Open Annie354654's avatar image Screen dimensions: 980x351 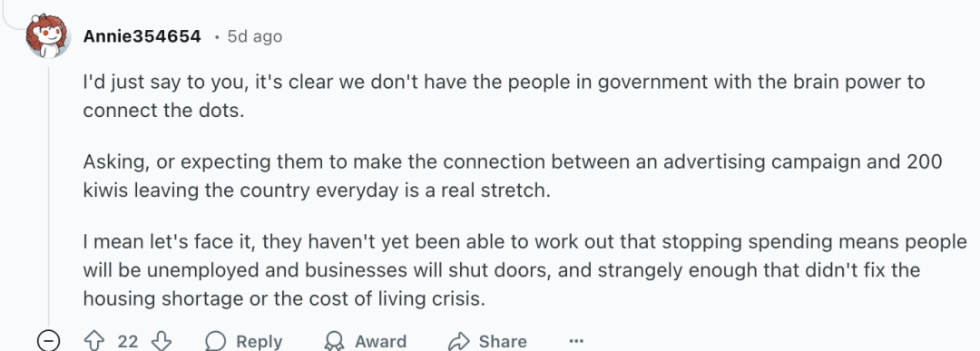click(x=47, y=36)
